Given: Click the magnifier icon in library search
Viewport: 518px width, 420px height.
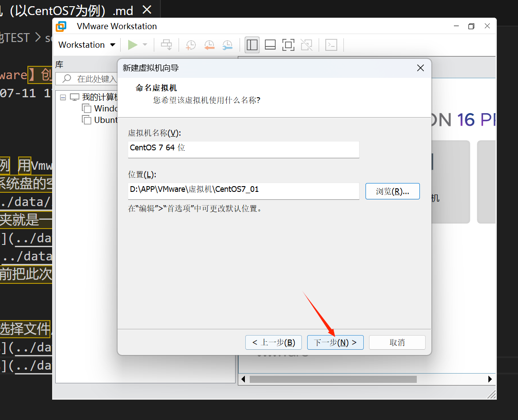Looking at the screenshot, I should click(67, 79).
